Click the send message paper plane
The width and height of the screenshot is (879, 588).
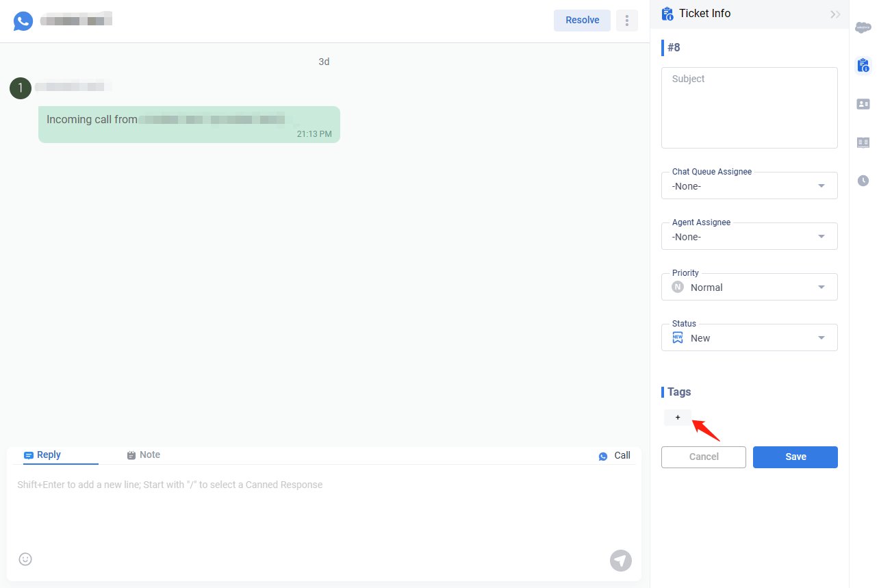click(620, 561)
